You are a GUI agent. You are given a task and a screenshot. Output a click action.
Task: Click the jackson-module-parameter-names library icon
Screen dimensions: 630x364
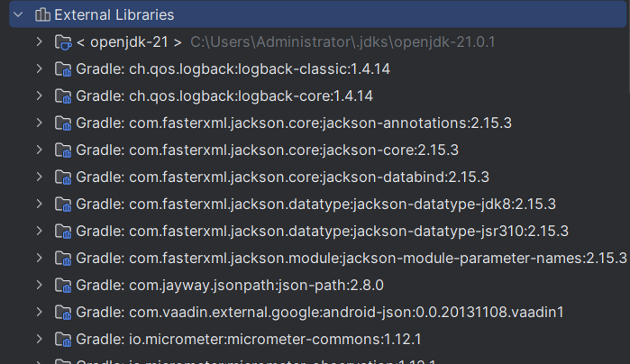[x=63, y=258]
